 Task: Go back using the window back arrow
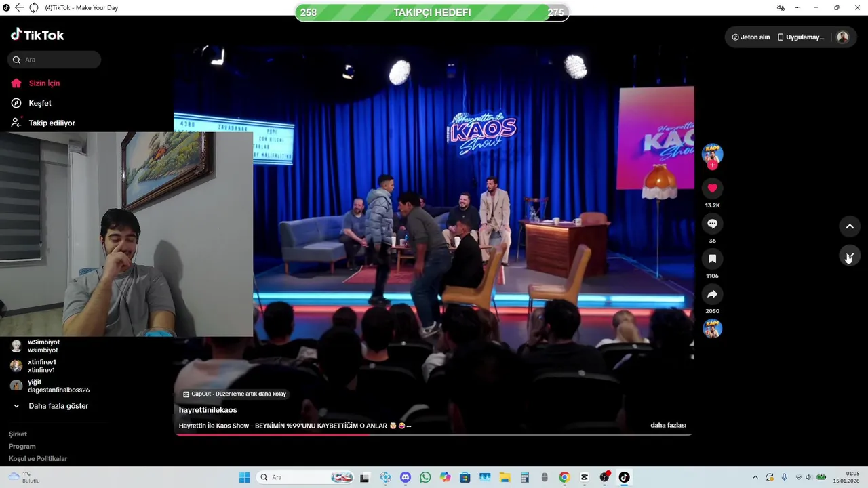pos(19,7)
